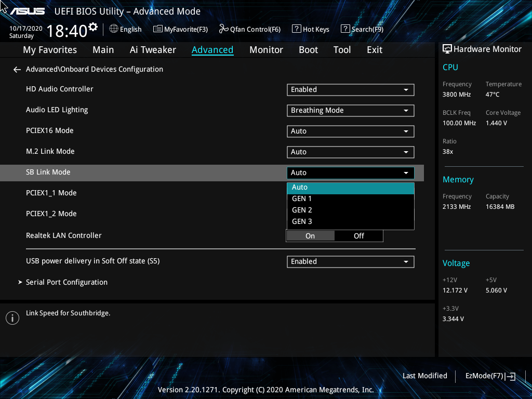Choose GEN 3 in the list
The height and width of the screenshot is (399, 532).
click(351, 221)
